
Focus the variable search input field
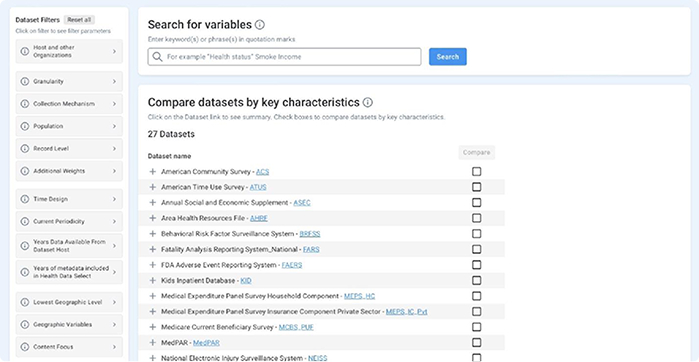coord(284,57)
